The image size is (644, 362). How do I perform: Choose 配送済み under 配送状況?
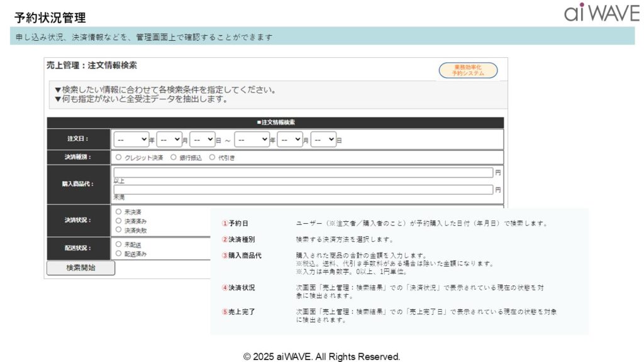point(119,253)
